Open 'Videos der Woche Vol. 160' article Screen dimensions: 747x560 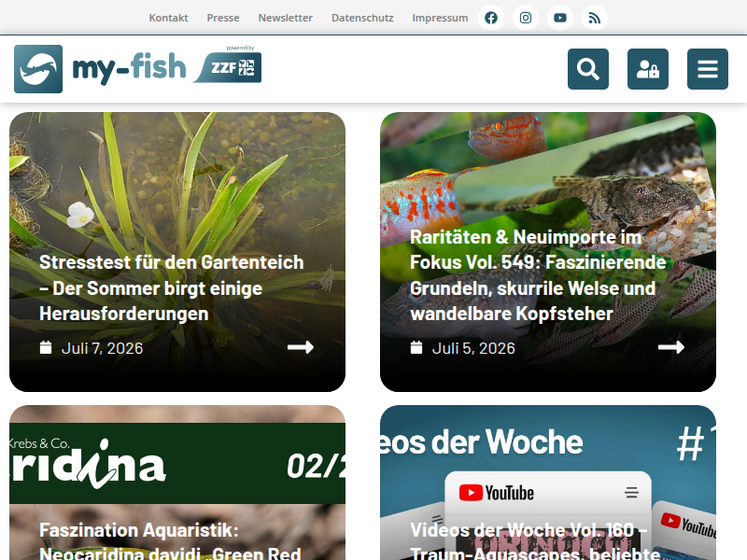pos(535,541)
